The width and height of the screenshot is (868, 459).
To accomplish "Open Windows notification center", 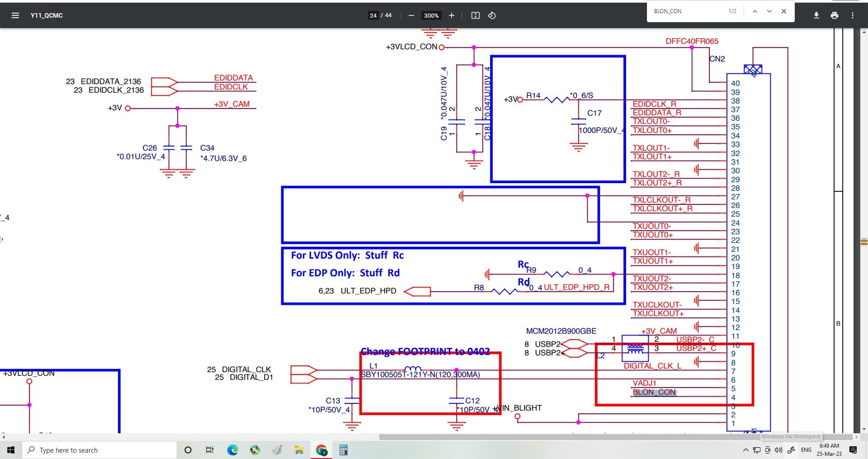I will (853, 450).
